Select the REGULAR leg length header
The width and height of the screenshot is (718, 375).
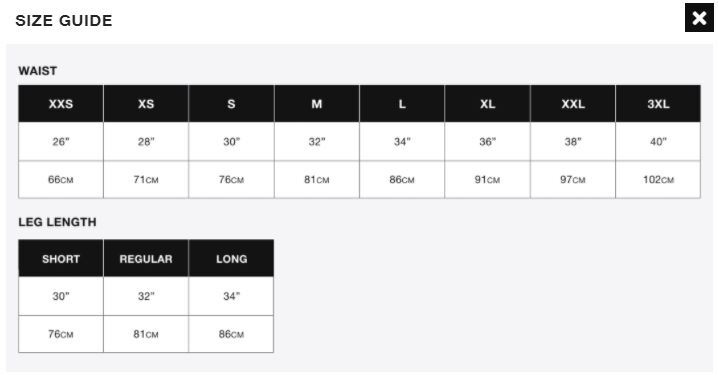pos(146,258)
